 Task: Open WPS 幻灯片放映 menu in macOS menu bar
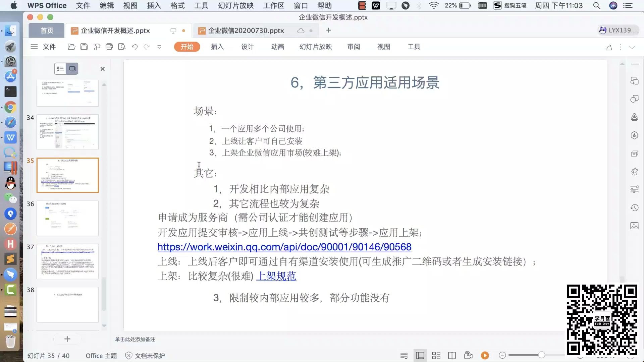(236, 6)
